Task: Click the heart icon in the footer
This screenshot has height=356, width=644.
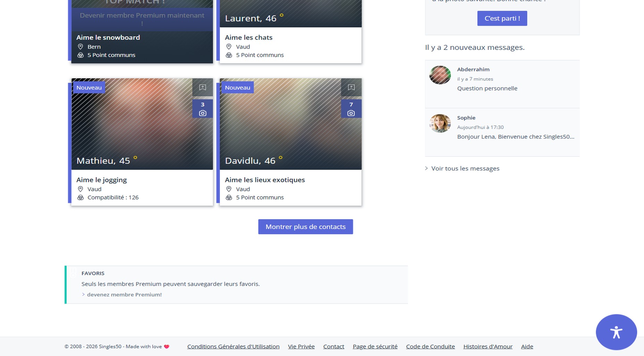Action: 167,347
